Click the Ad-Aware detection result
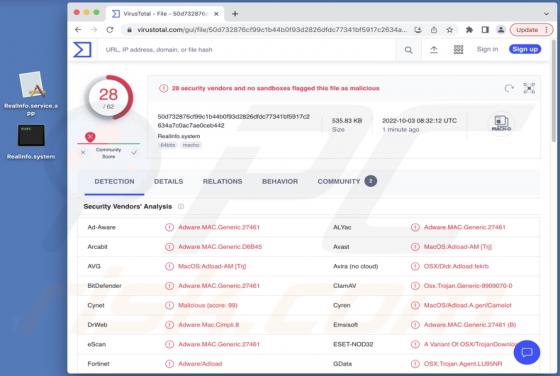560x376 pixels. 219,227
